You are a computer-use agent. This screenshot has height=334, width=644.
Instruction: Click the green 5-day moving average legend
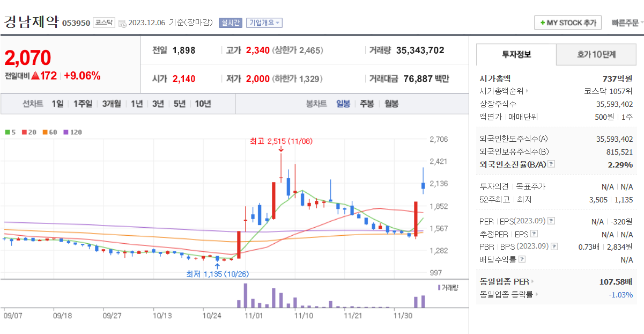[10, 132]
